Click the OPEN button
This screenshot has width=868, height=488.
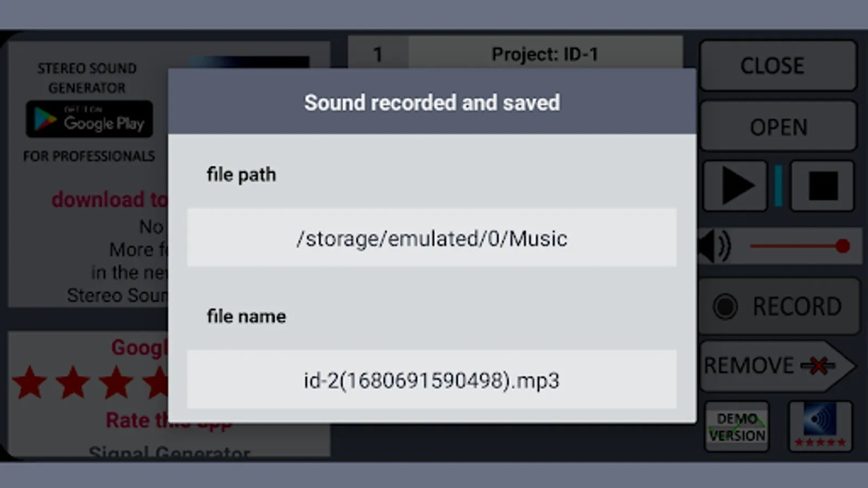pyautogui.click(x=778, y=127)
